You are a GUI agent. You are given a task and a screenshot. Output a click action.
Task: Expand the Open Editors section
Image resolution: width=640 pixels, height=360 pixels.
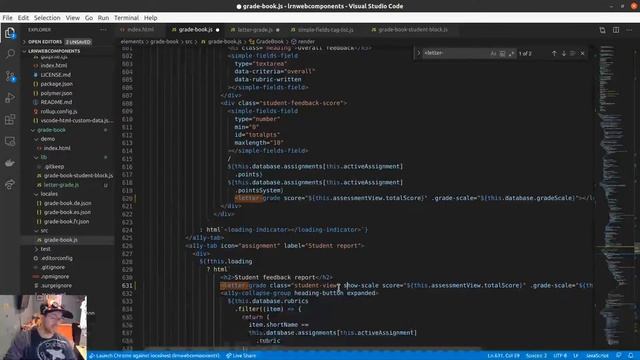click(x=57, y=42)
